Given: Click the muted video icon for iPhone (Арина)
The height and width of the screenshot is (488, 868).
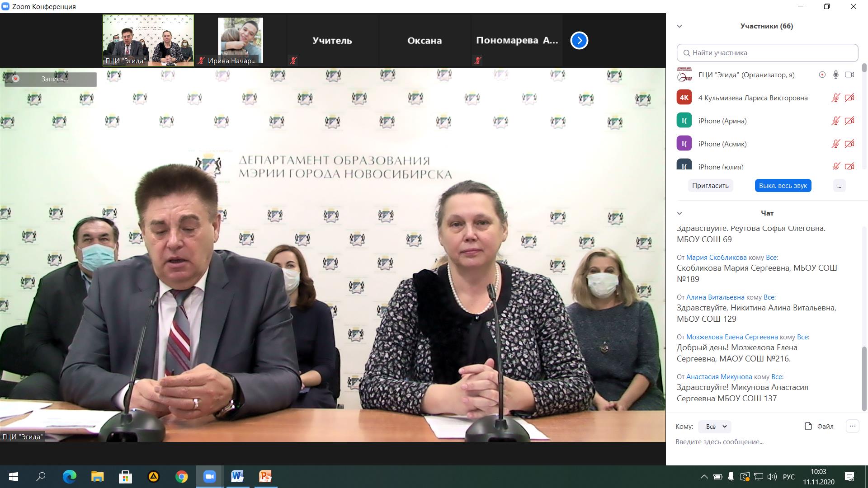Looking at the screenshot, I should [849, 121].
